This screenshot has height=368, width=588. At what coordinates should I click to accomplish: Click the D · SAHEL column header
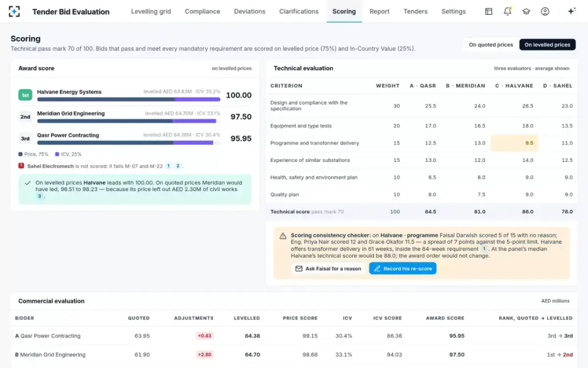pyautogui.click(x=558, y=86)
